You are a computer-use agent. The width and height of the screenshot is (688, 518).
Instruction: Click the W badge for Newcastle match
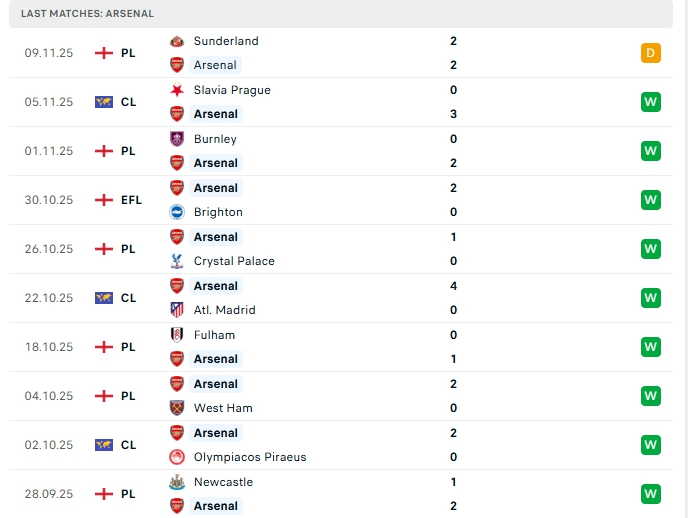point(651,494)
